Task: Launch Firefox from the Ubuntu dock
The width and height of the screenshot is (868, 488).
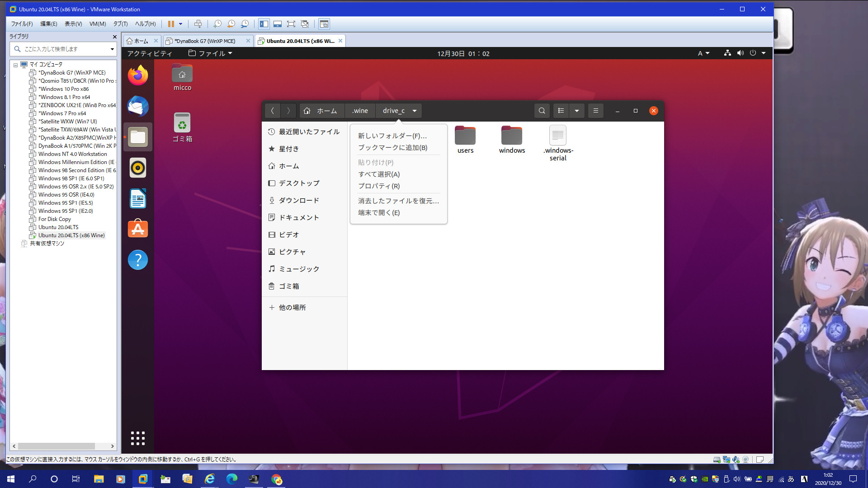Action: [x=138, y=75]
